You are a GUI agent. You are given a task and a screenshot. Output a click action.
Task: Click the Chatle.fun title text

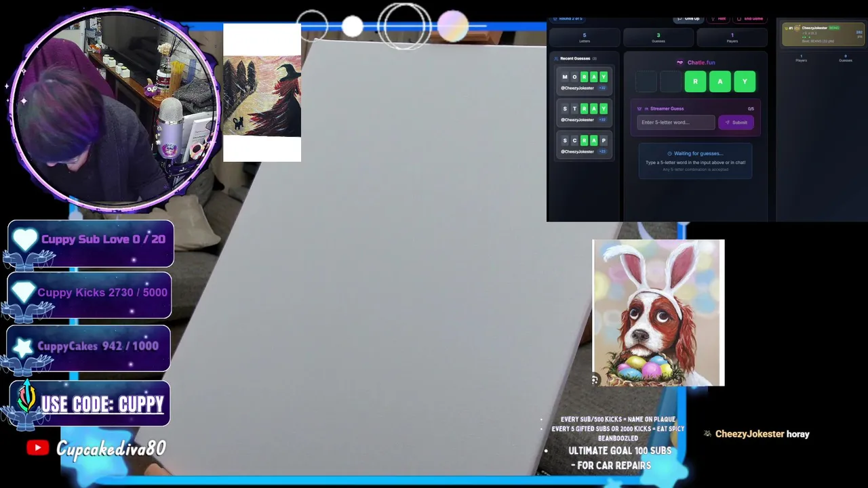pyautogui.click(x=701, y=62)
